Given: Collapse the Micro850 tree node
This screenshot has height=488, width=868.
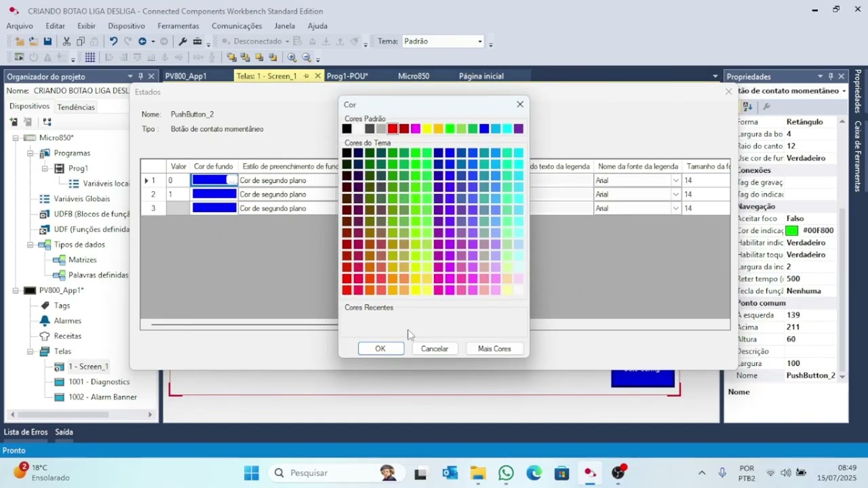Looking at the screenshot, I should click(16, 138).
